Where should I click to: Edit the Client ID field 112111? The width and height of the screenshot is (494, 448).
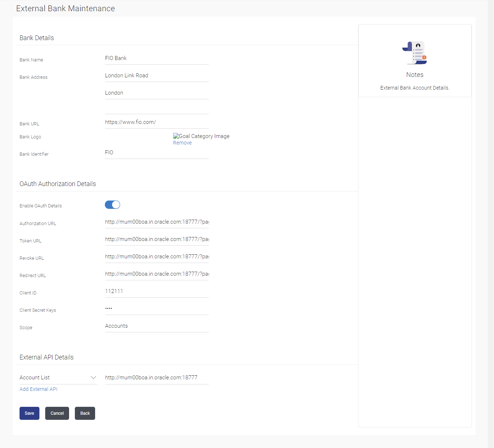tap(157, 291)
